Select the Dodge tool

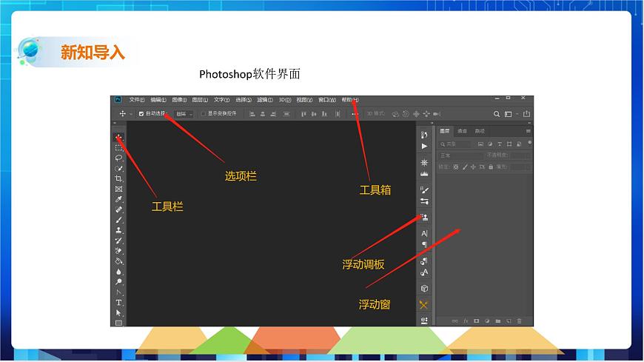[x=118, y=282]
